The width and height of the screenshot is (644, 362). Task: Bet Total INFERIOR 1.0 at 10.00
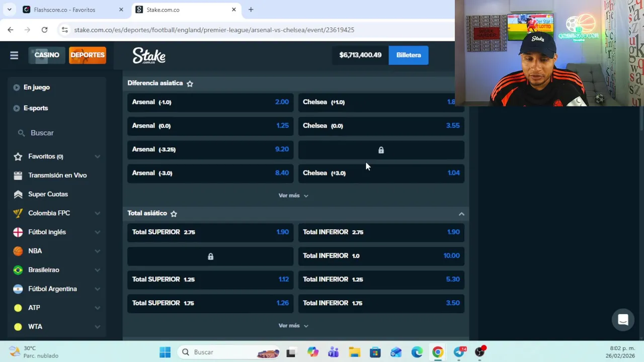tap(381, 256)
